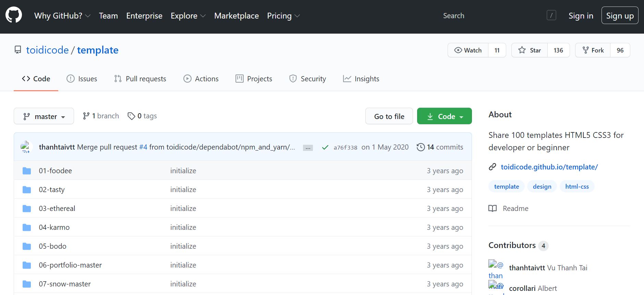Click the folder icon beside 05-bodo

click(27, 246)
